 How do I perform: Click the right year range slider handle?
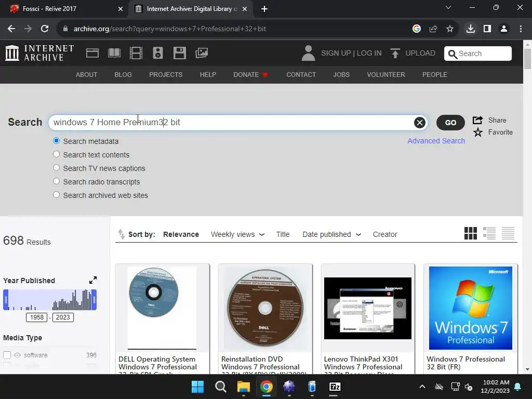click(x=94, y=300)
